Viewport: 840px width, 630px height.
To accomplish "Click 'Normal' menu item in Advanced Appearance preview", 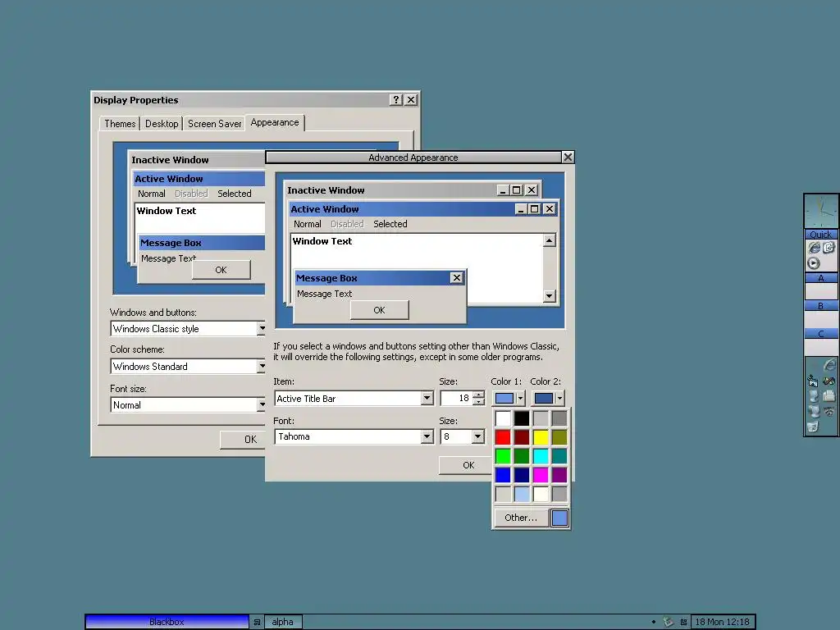I will click(x=308, y=224).
